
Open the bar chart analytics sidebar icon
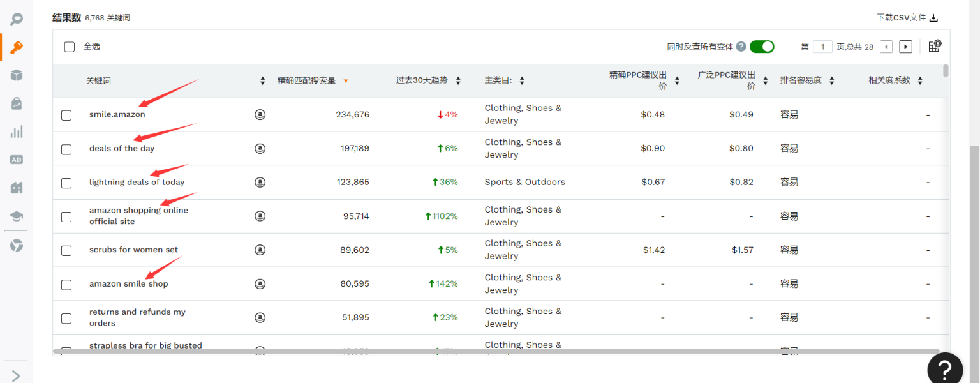[17, 131]
